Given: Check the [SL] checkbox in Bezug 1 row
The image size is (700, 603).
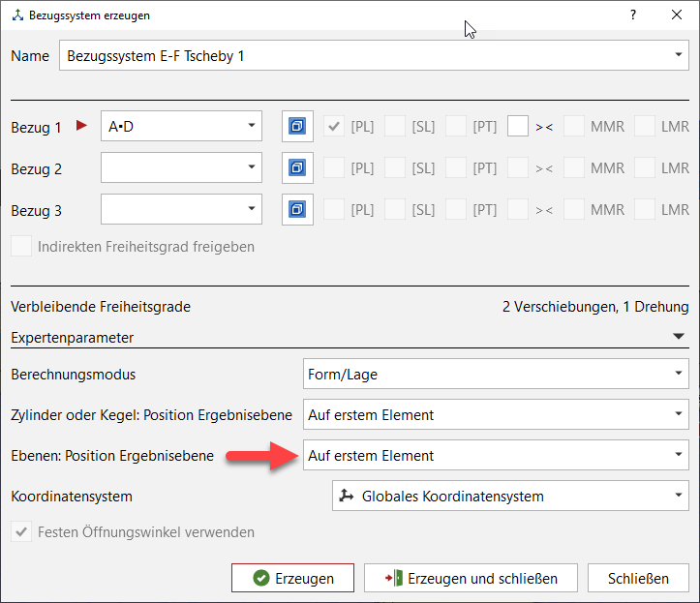Looking at the screenshot, I should [395, 126].
